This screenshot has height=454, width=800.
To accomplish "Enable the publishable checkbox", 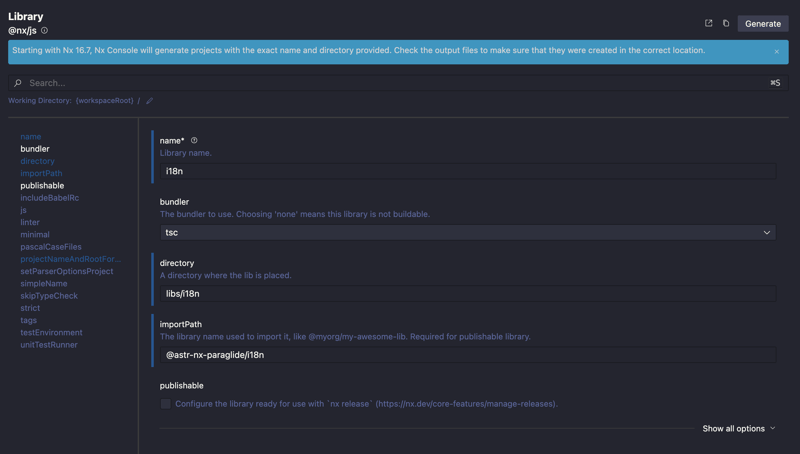I will [x=166, y=404].
